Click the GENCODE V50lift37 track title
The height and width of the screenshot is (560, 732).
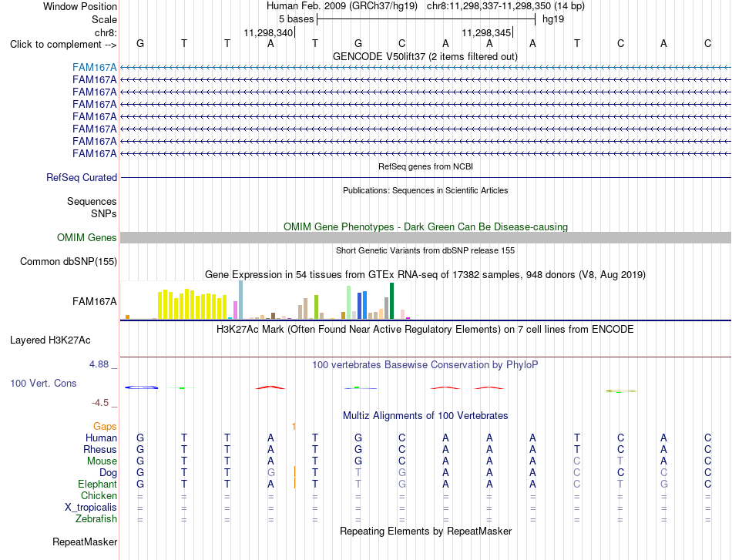(425, 56)
